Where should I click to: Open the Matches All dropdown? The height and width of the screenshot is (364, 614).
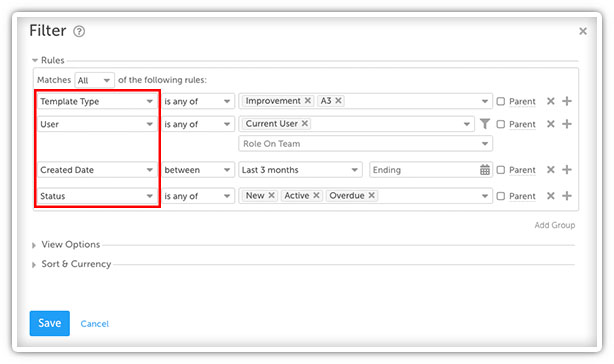coord(94,80)
